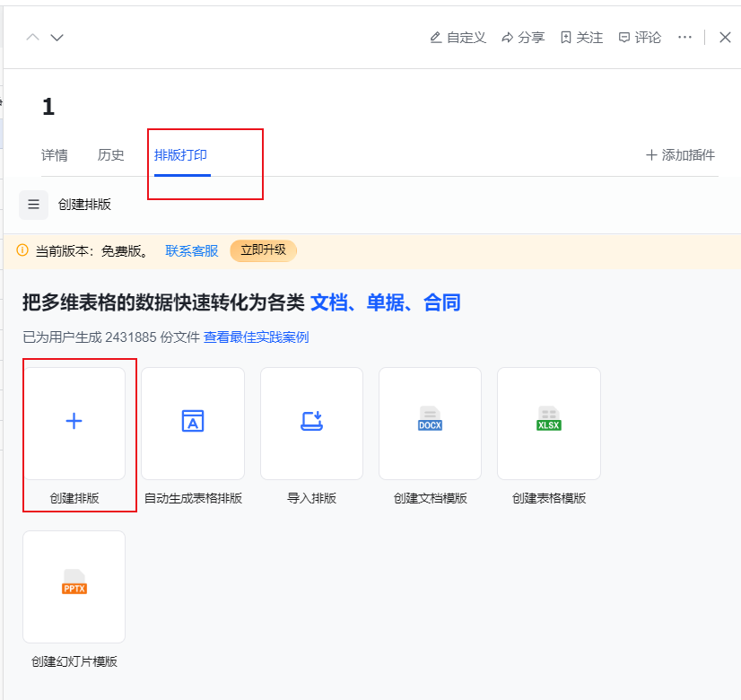Select the auto-generate table layout icon
Viewport: 741px width, 700px height.
click(193, 422)
